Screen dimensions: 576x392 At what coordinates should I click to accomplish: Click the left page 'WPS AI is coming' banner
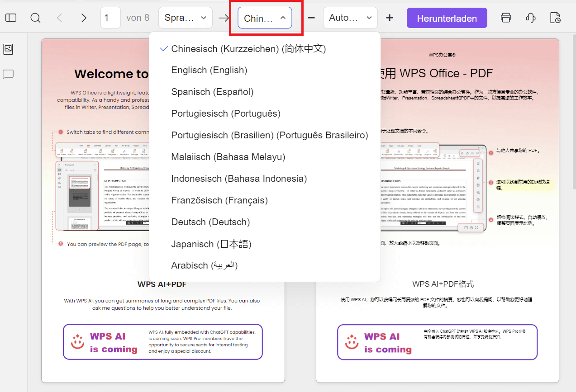[163, 342]
